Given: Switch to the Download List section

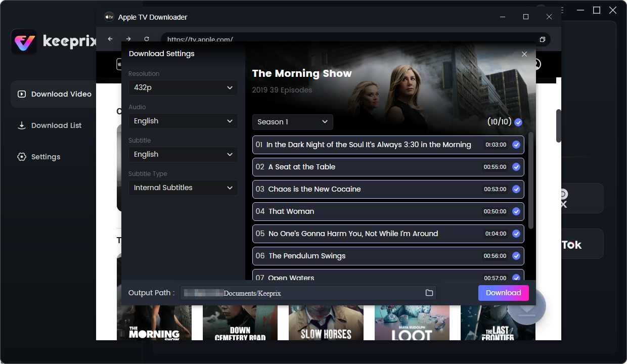Looking at the screenshot, I should tap(50, 125).
